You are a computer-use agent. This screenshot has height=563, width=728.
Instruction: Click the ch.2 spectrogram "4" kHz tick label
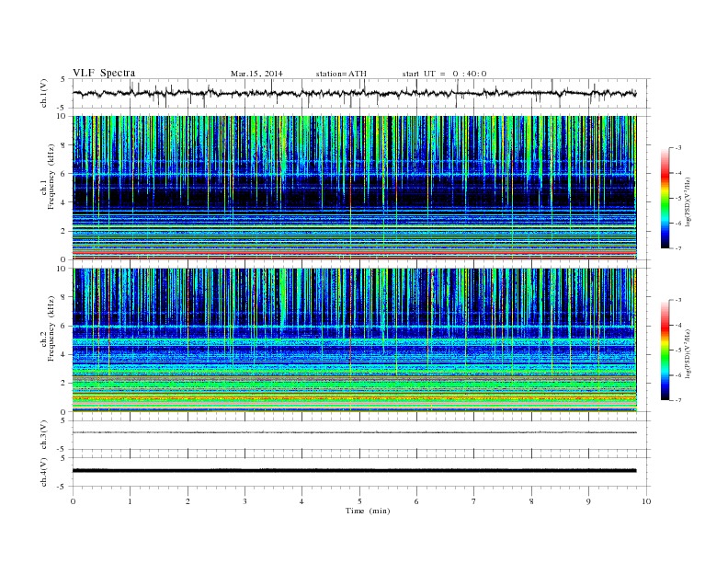63,355
